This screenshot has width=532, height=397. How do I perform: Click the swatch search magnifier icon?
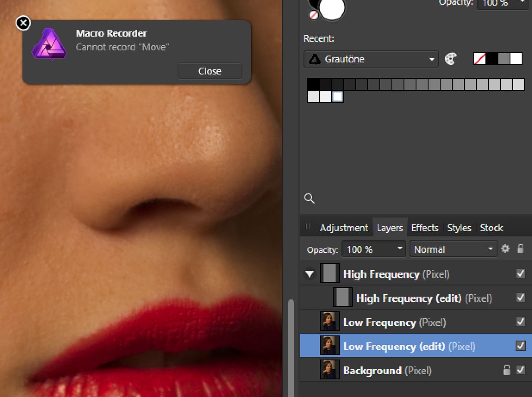pyautogui.click(x=309, y=198)
